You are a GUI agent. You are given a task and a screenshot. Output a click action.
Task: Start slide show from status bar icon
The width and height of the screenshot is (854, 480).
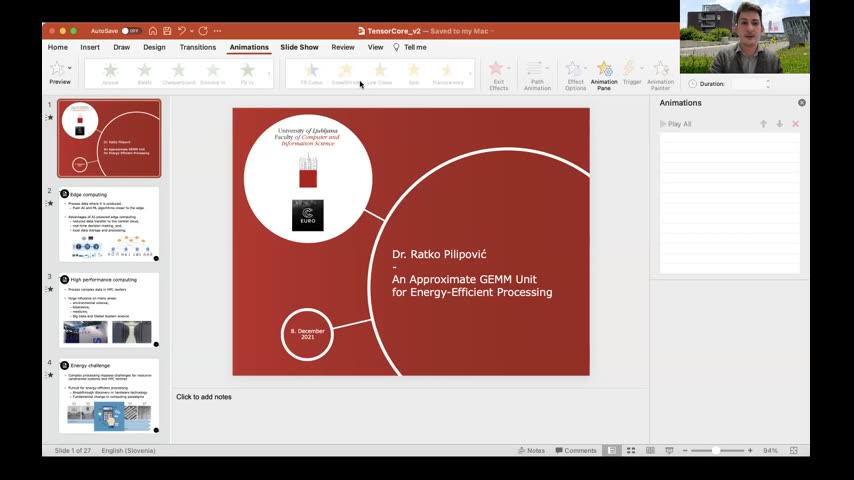pos(669,451)
